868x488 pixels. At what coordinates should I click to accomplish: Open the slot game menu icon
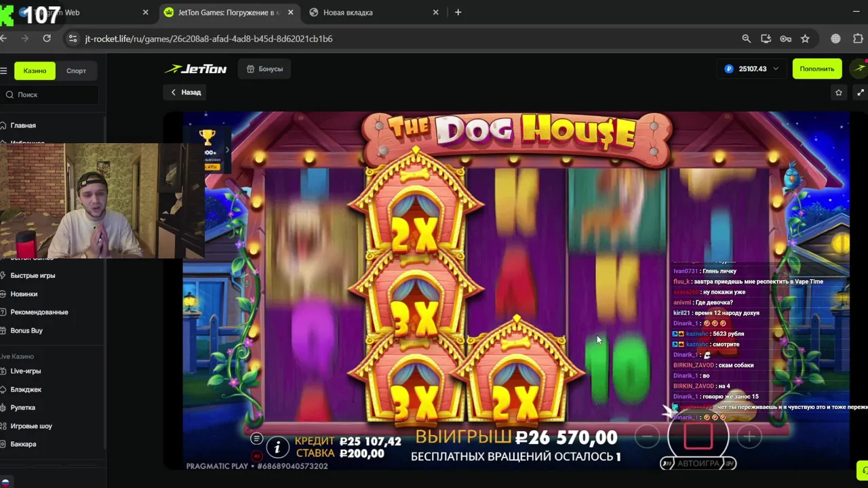(x=256, y=439)
